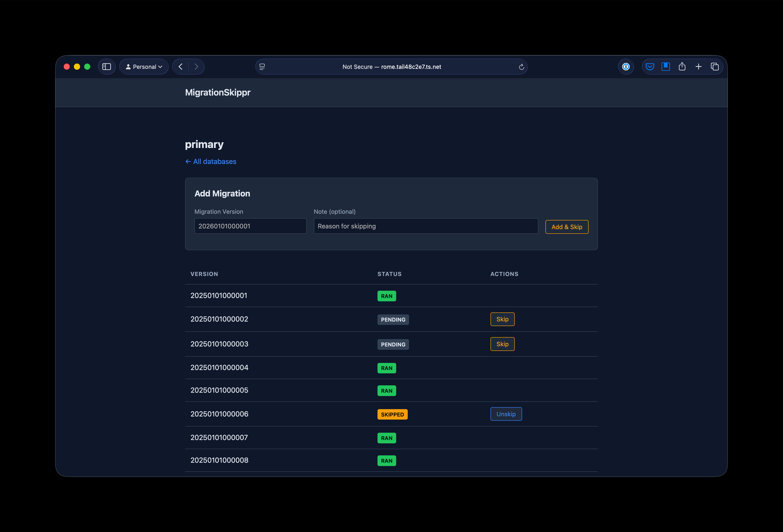Click into the Note (optional) field
The image size is (783, 532).
(x=426, y=226)
